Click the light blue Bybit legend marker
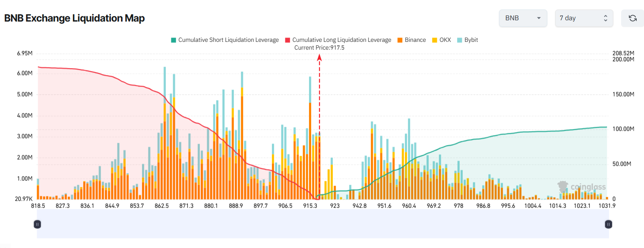 tap(460, 40)
